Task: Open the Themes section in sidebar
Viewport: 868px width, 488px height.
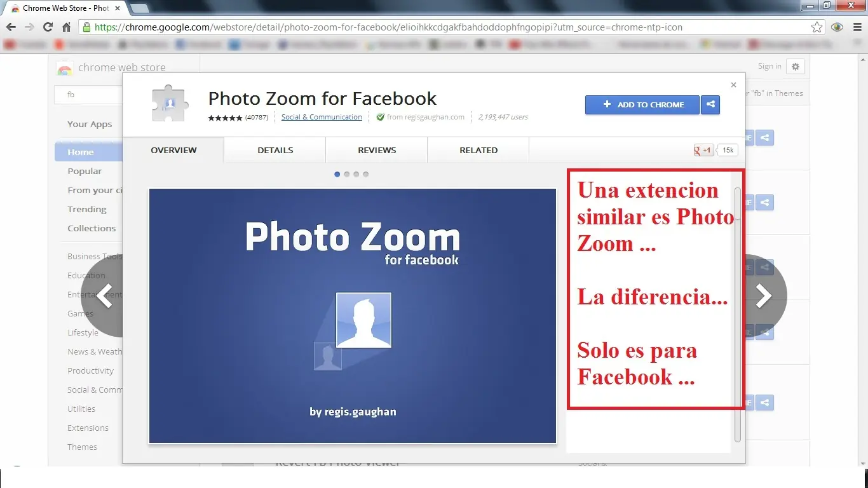Action: (83, 447)
